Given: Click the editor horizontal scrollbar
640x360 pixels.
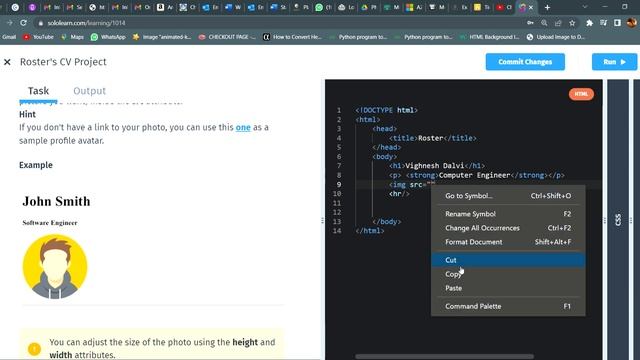Looking at the screenshot, I should 444,356.
